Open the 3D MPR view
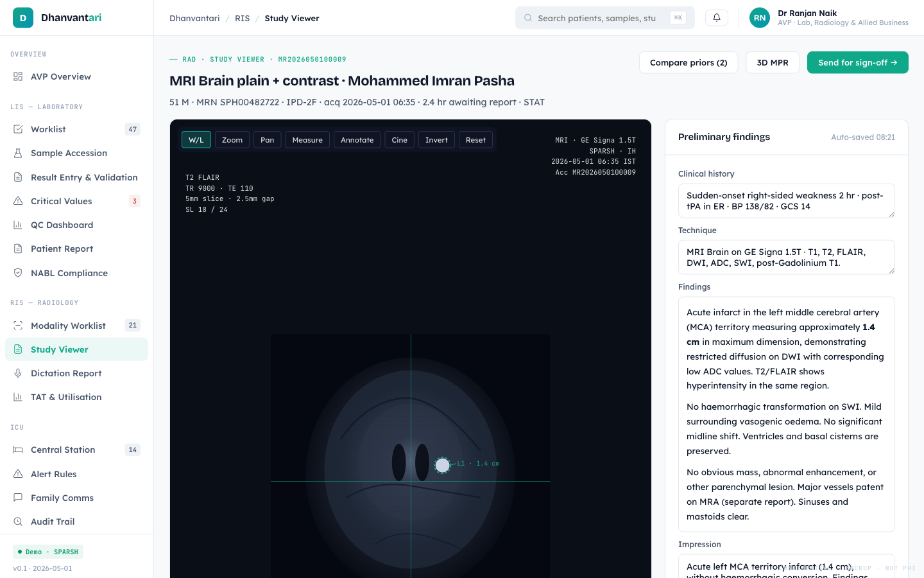 tap(773, 62)
